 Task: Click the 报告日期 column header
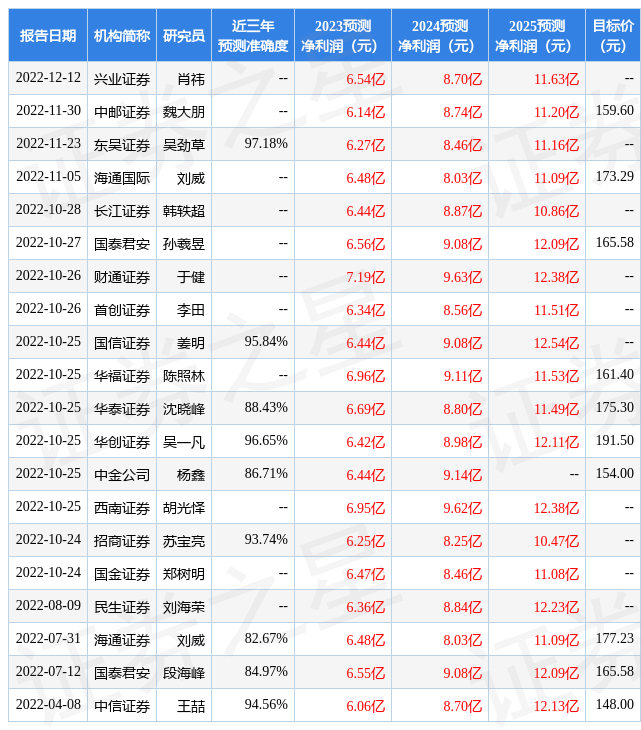(48, 36)
